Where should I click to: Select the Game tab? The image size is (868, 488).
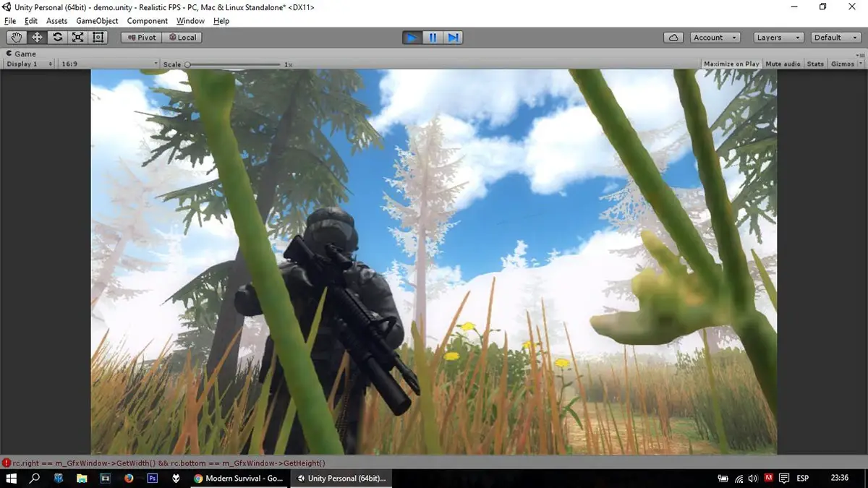tap(22, 53)
